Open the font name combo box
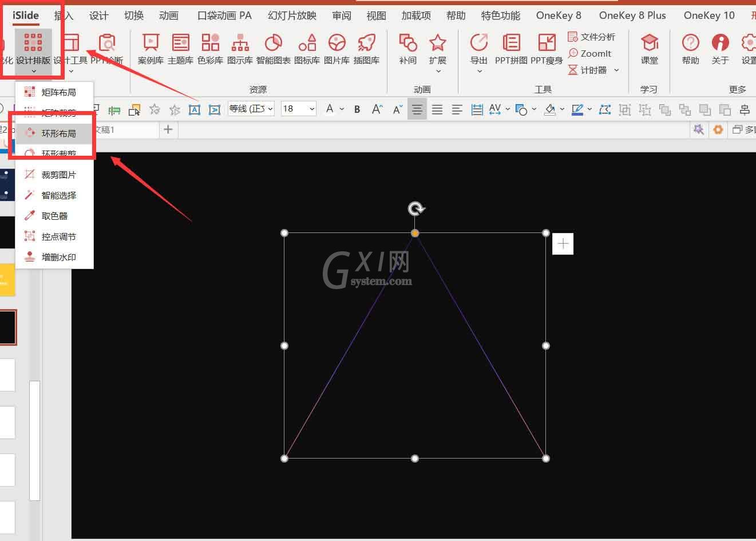 coord(251,108)
